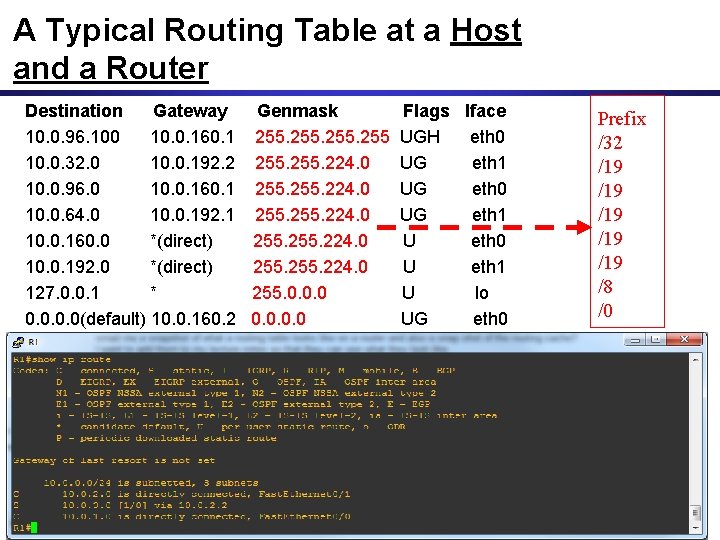Viewport: 720px width, 540px height.
Task: Click 'U' flag in the 127.0.0.1 row
Action: click(x=408, y=293)
